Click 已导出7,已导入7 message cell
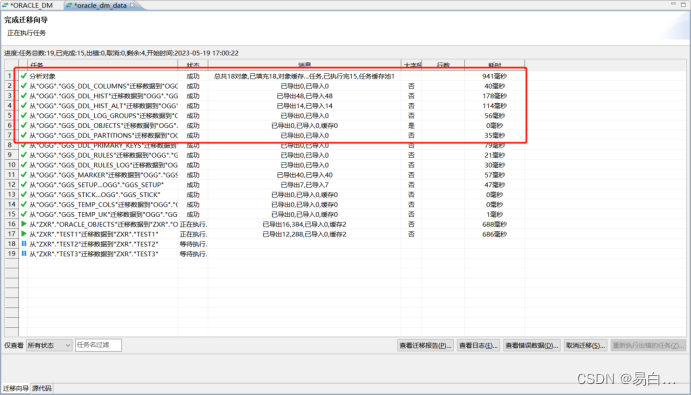691x395 pixels. [305, 185]
